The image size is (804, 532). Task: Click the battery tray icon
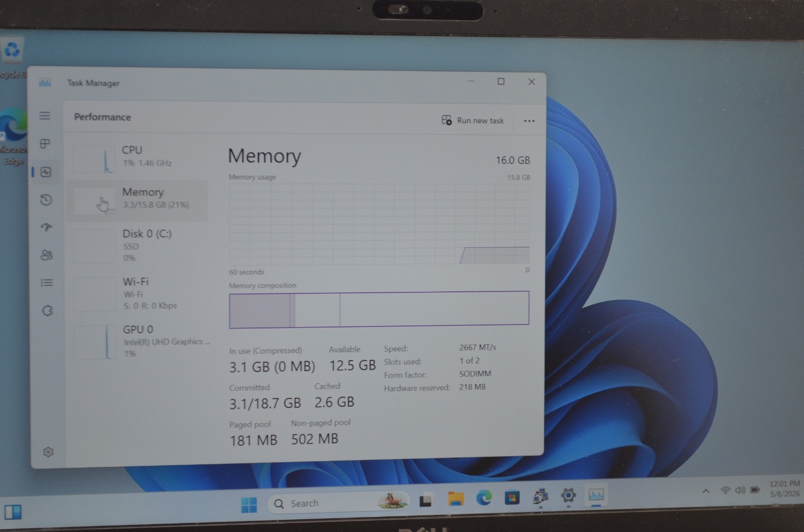pos(755,490)
